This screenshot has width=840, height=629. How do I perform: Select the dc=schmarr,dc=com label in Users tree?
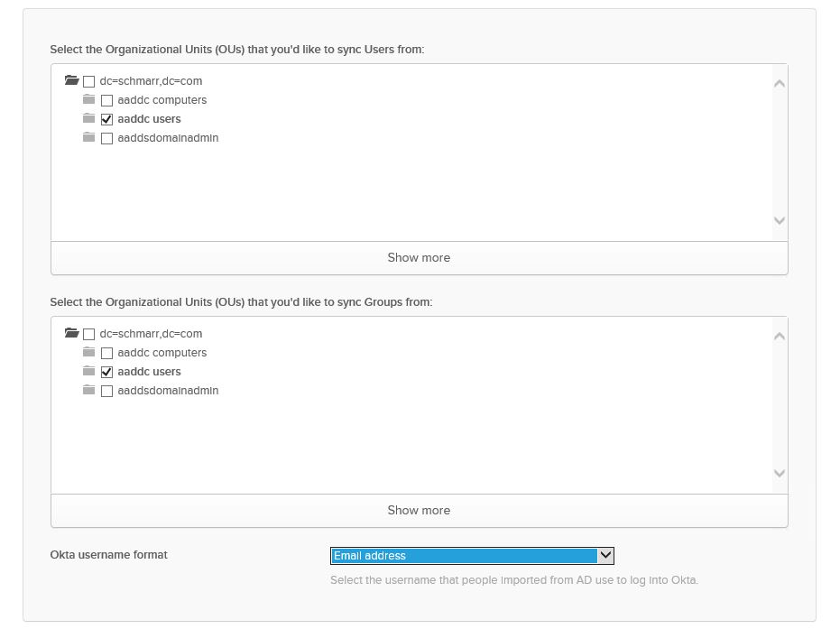point(151,81)
